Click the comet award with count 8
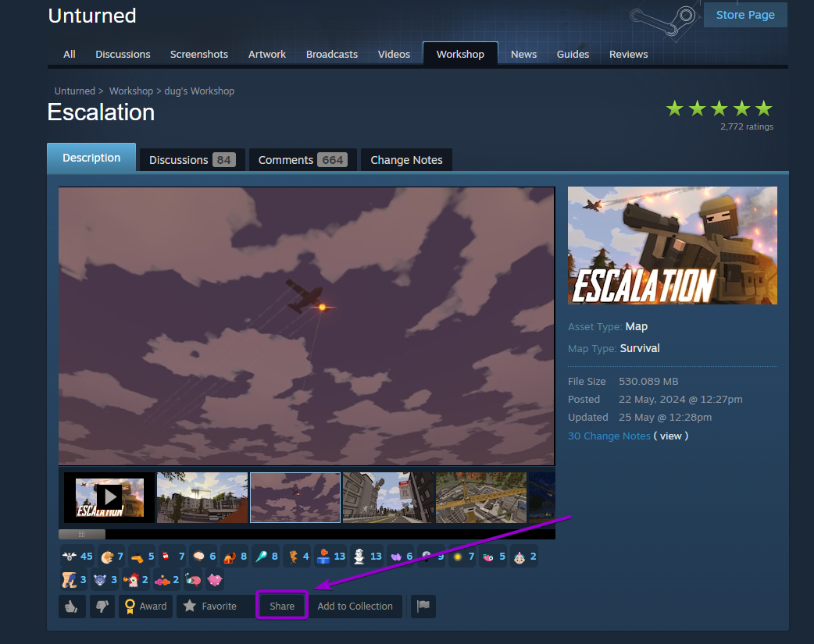Viewport: 814px width, 644px height. pyautogui.click(x=266, y=557)
